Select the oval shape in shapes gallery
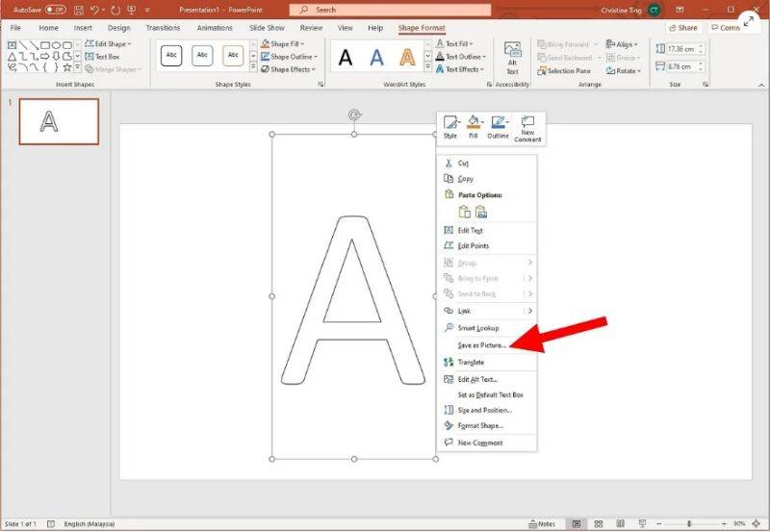The image size is (770, 532). click(x=56, y=45)
